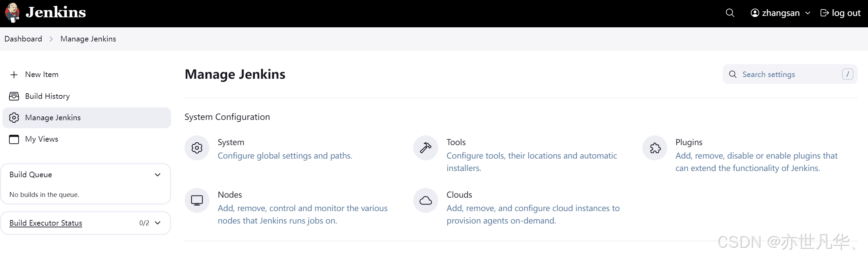Click the 0/2 executor count
Viewport: 868px width, 256px height.
[144, 223]
